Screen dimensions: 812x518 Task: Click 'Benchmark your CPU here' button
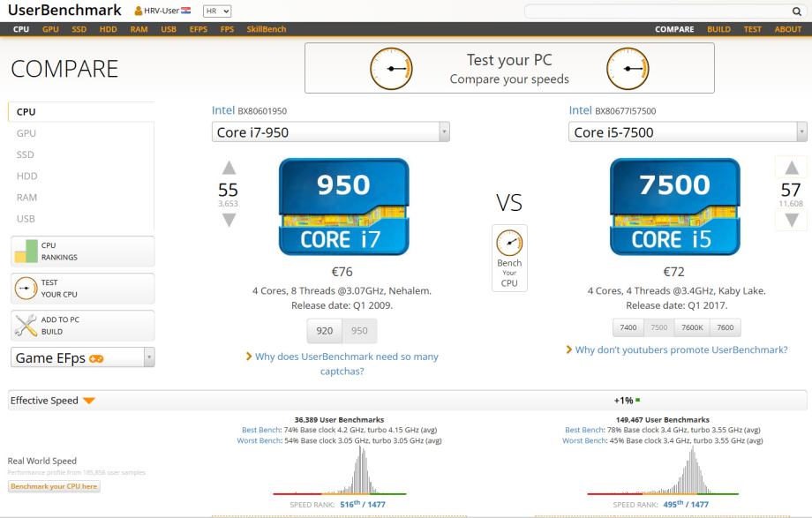[54, 486]
